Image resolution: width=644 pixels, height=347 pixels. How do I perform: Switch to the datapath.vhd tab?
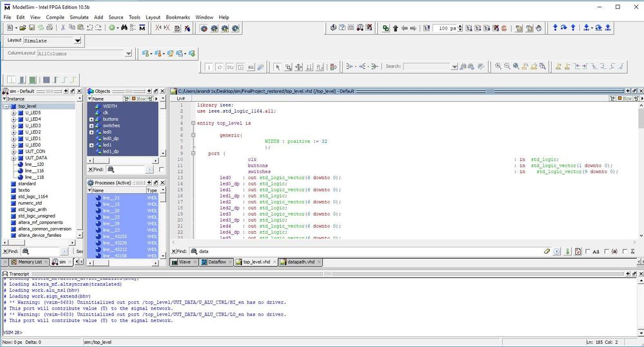[x=301, y=262]
